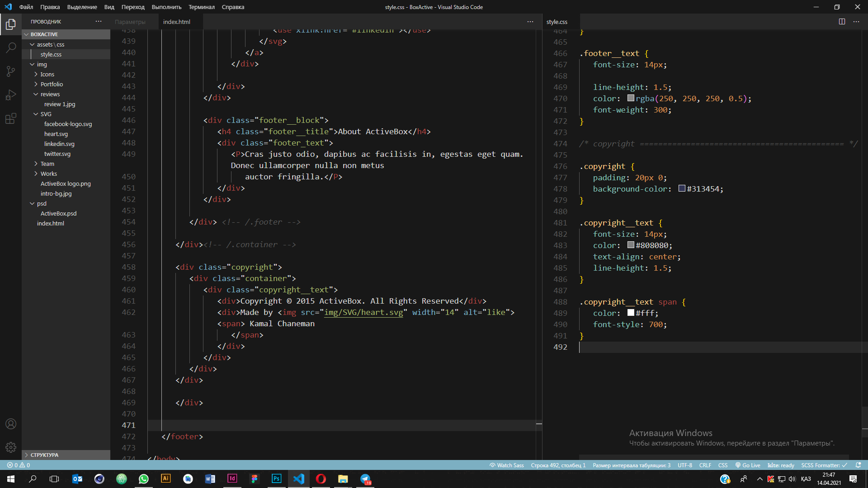Collapse the SVG folder

[x=46, y=114]
